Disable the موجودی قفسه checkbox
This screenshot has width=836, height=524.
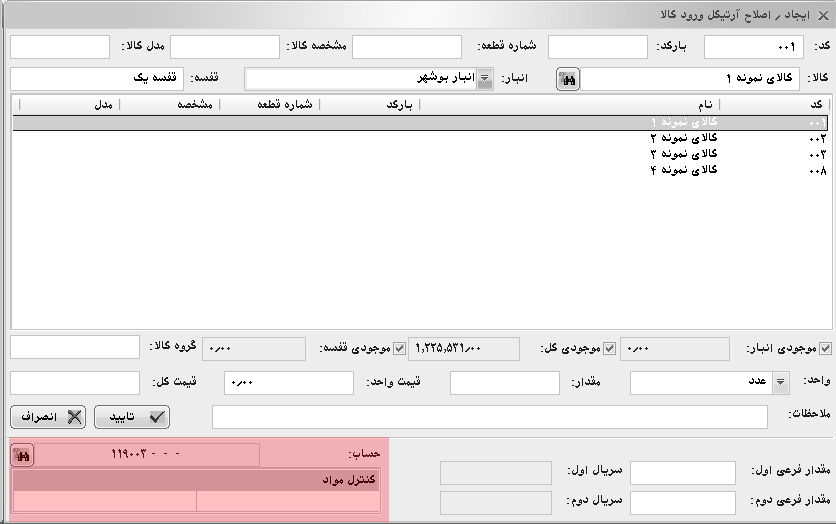click(x=399, y=348)
